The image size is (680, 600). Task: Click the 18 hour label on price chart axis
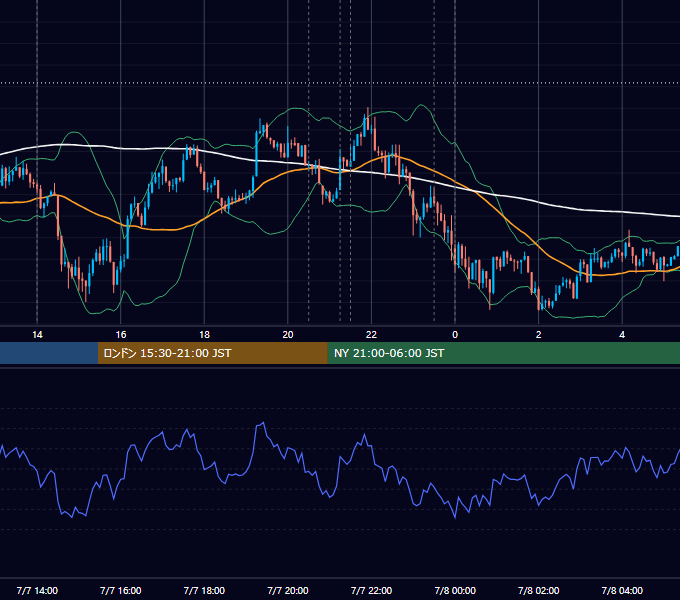tap(204, 335)
